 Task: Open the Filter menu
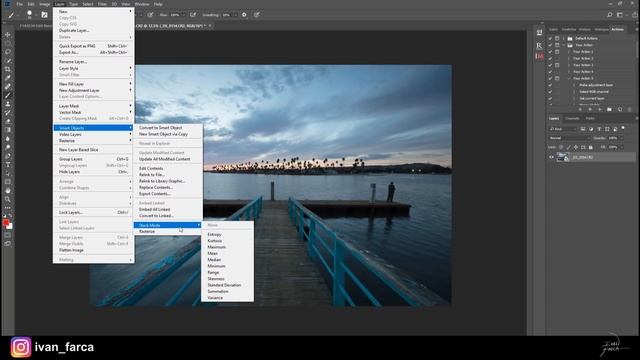[x=102, y=4]
